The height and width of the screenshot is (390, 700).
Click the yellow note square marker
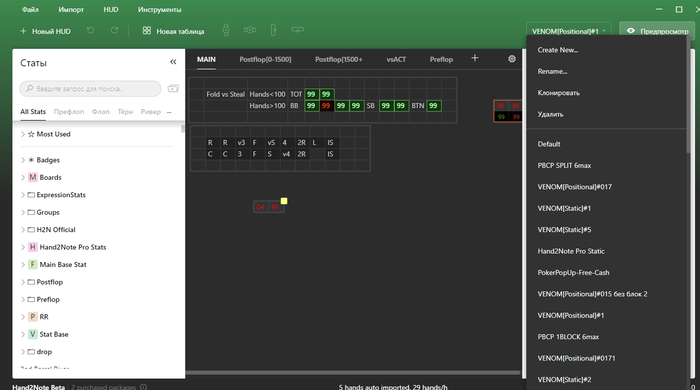coord(284,201)
